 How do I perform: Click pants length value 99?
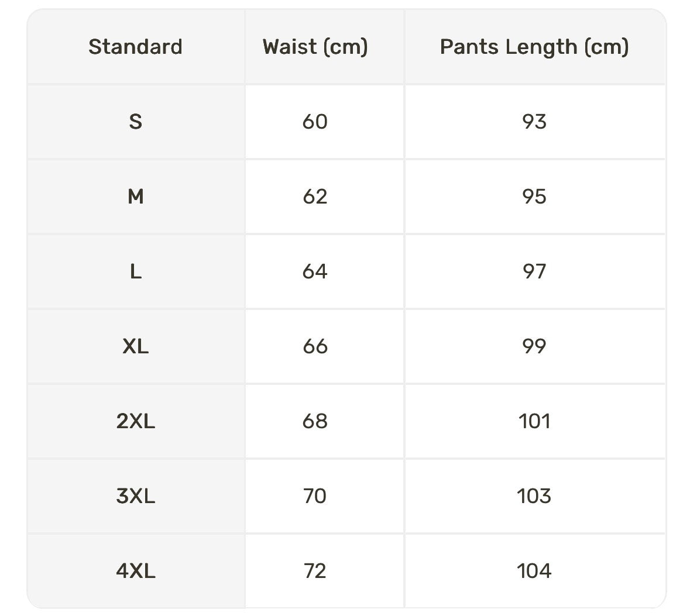534,346
